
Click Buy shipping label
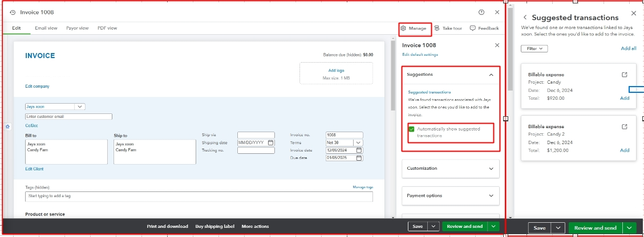(x=215, y=226)
